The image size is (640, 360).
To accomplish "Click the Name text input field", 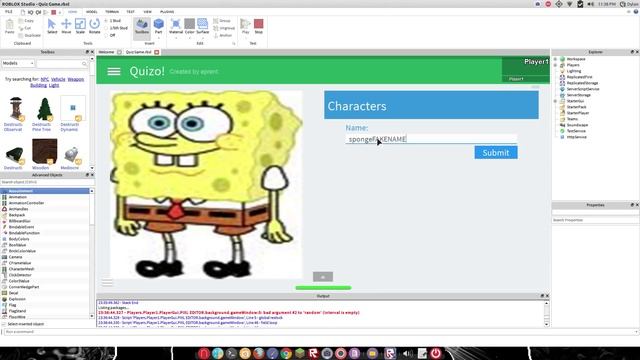I will (x=431, y=139).
